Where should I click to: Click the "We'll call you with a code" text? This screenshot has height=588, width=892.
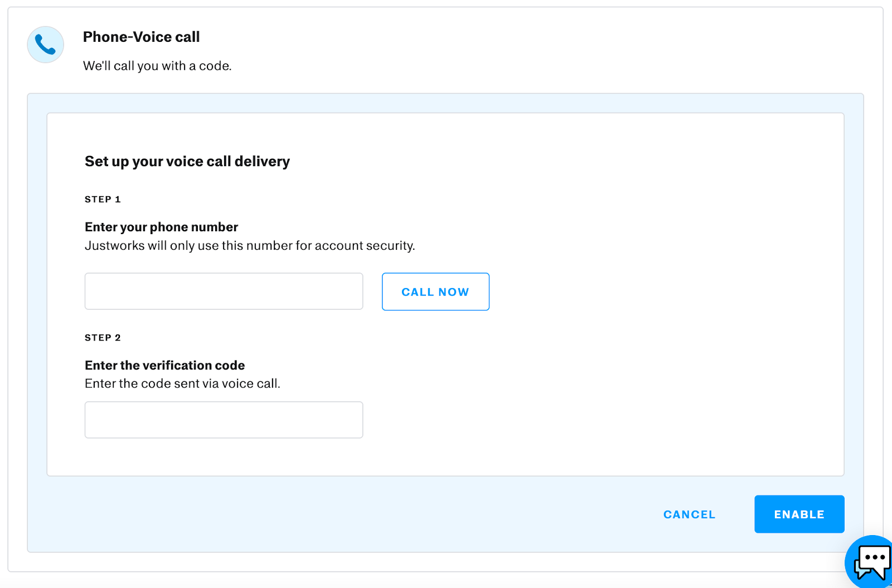(x=157, y=66)
